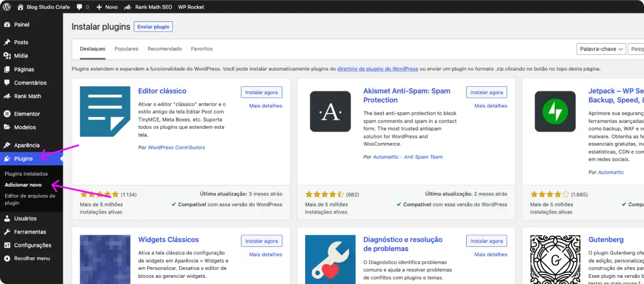This screenshot has height=284, width=644.
Task: Click the Modelos folder icon
Action: pyautogui.click(x=7, y=127)
